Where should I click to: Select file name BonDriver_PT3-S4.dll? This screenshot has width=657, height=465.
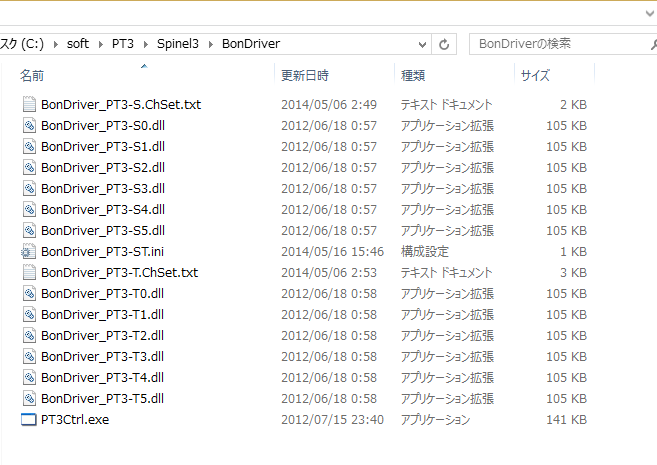tap(103, 209)
